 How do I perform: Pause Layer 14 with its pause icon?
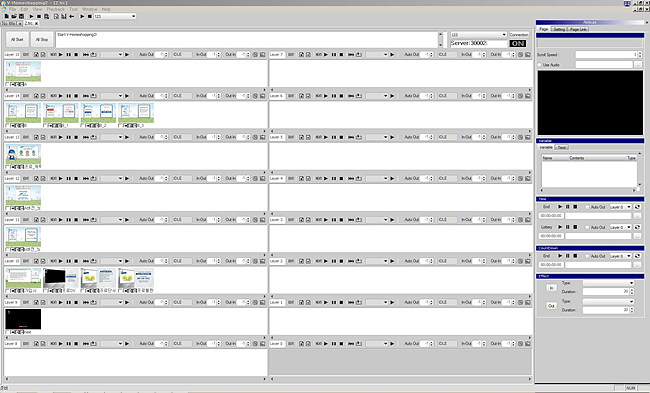pyautogui.click(x=68, y=96)
